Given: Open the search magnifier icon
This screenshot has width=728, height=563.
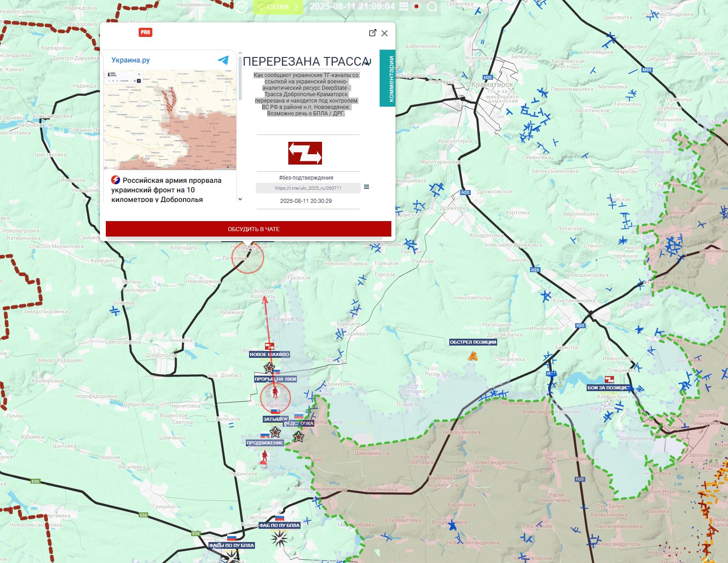Looking at the screenshot, I should 432,7.
